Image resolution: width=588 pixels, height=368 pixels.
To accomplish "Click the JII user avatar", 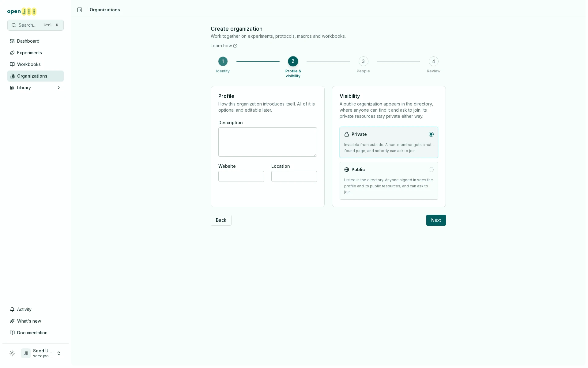I will coord(26,353).
